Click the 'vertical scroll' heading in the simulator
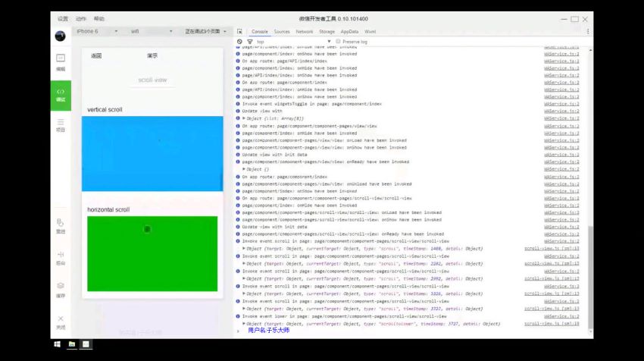This screenshot has width=644, height=361. click(105, 110)
